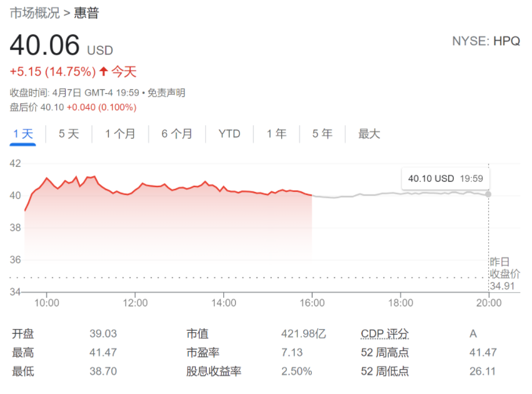Image resolution: width=532 pixels, height=394 pixels.
Task: Click the 昨日收盘价 34.91 label
Action: tap(504, 274)
